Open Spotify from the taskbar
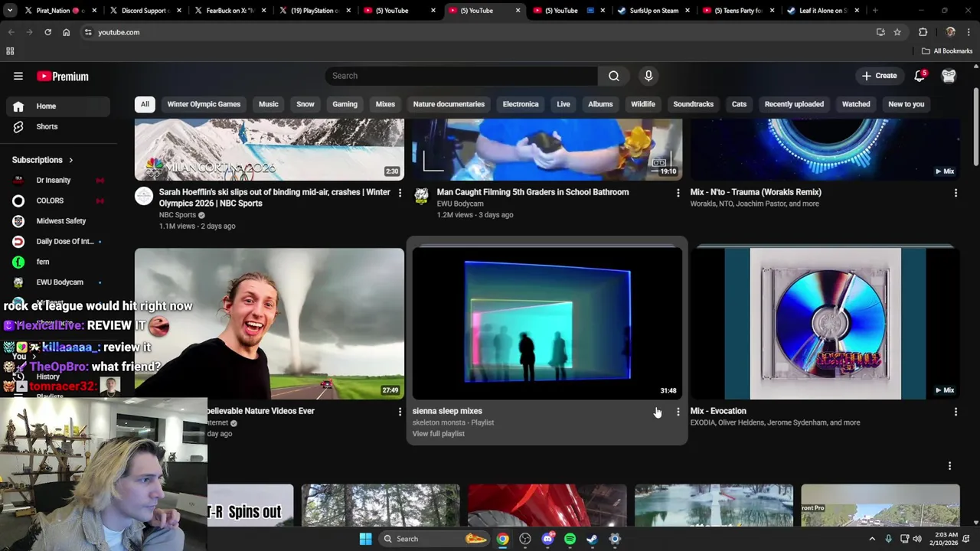980x551 pixels. pyautogui.click(x=570, y=539)
